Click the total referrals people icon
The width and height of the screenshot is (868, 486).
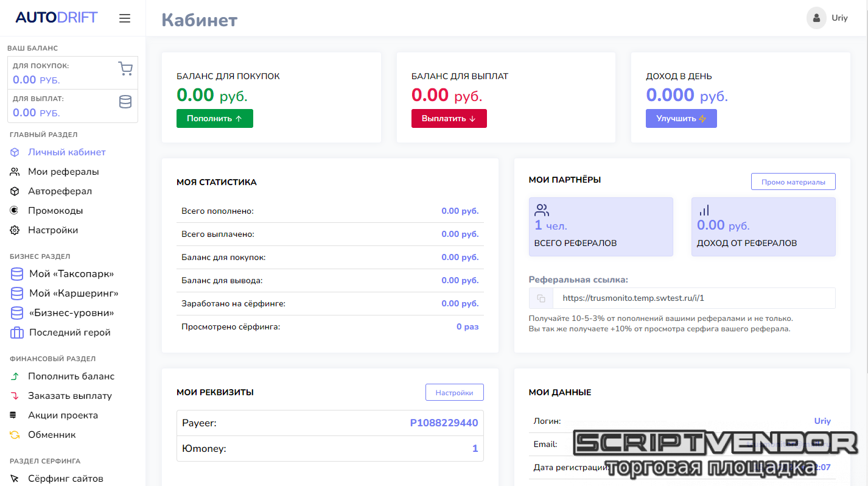click(542, 211)
